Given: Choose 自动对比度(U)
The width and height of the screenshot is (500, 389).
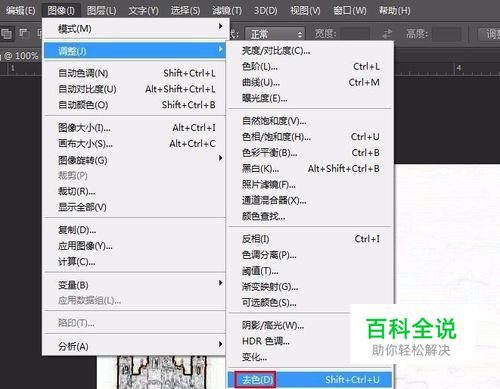Looking at the screenshot, I should [134, 89].
